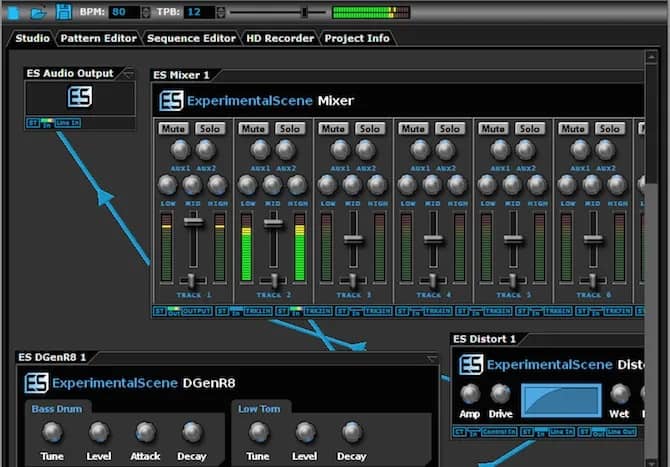Solo mixer Track 4

coord(450,129)
